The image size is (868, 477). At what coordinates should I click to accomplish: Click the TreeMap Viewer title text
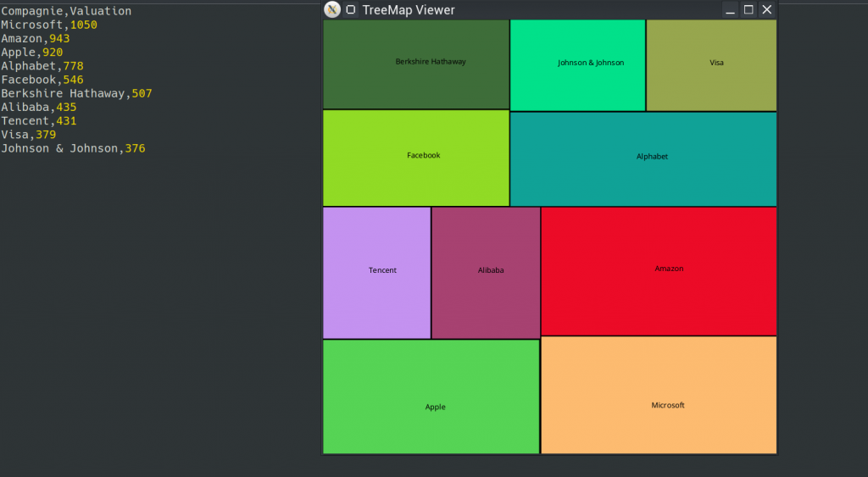[409, 10]
